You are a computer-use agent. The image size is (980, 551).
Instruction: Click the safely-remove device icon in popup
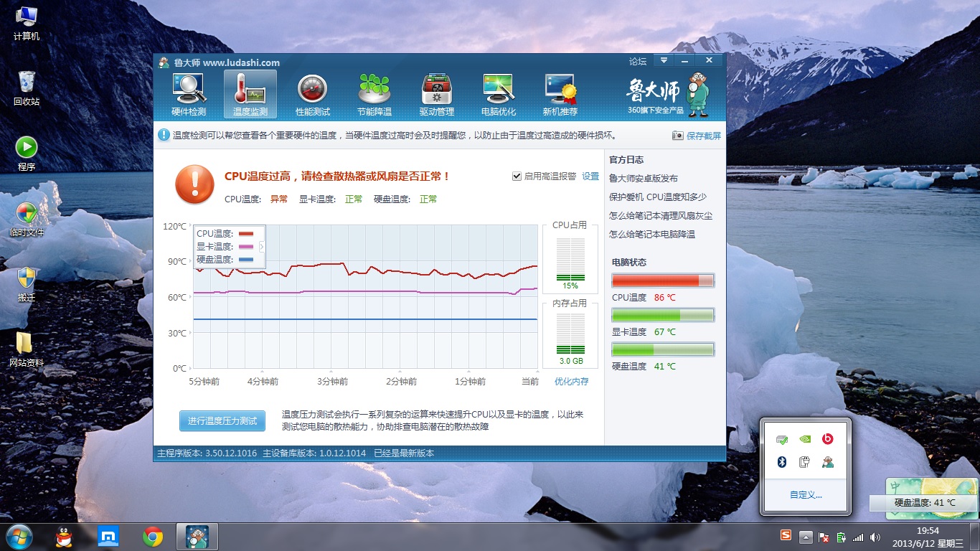(783, 439)
